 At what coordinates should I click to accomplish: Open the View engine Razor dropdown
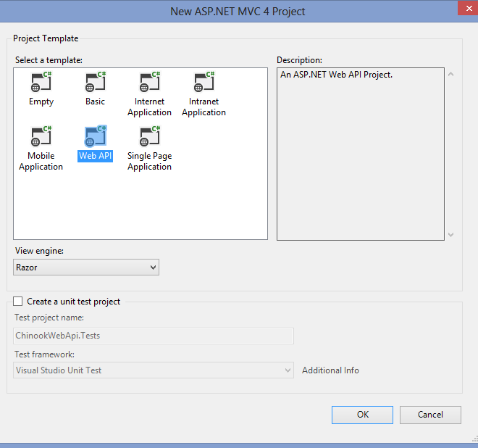[86, 267]
